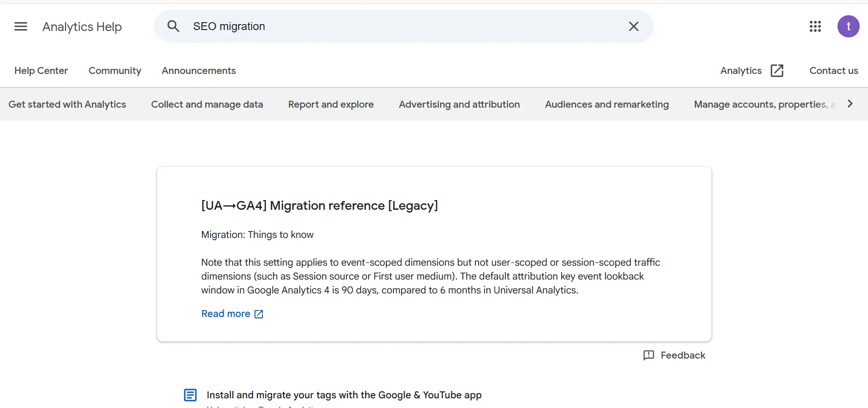Clear the search query with X

[x=634, y=26]
